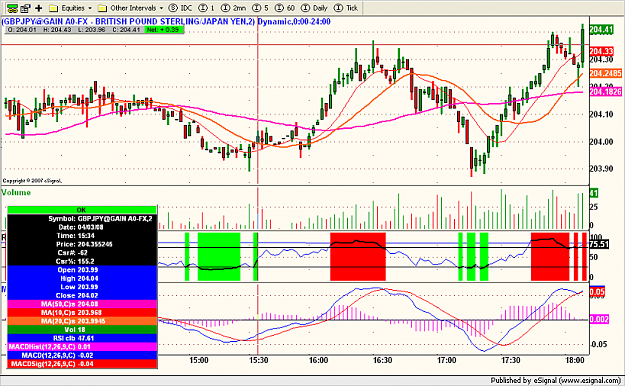The image size is (625, 386).
Task: Click the green Net + 0.39 field
Action: tap(163, 30)
